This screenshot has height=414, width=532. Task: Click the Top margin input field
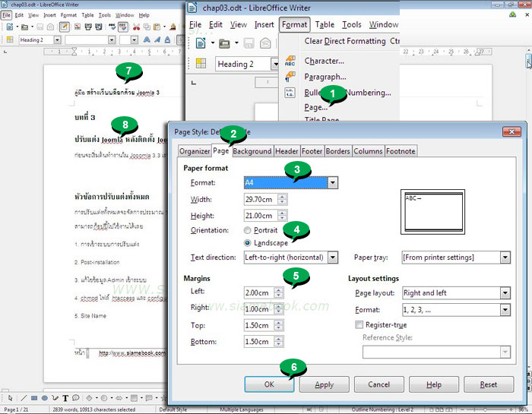[x=259, y=326]
